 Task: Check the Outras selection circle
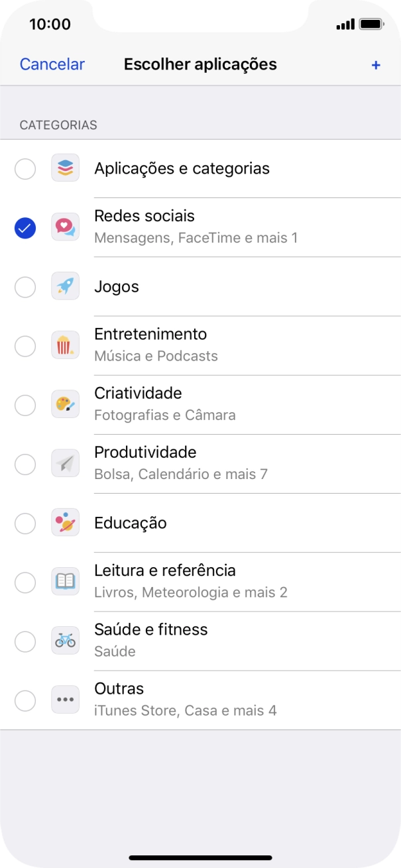25,700
